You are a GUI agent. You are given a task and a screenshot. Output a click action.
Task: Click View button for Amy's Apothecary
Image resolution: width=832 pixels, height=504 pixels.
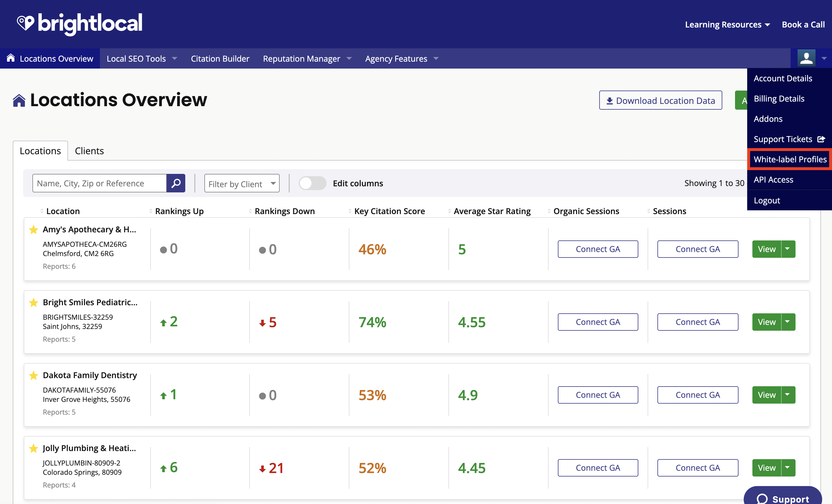point(767,249)
